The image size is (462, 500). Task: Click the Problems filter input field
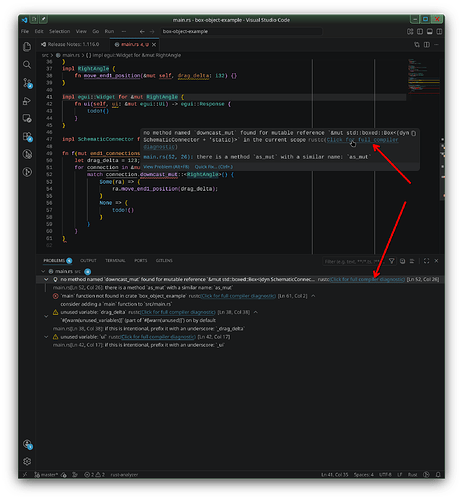tap(353, 261)
